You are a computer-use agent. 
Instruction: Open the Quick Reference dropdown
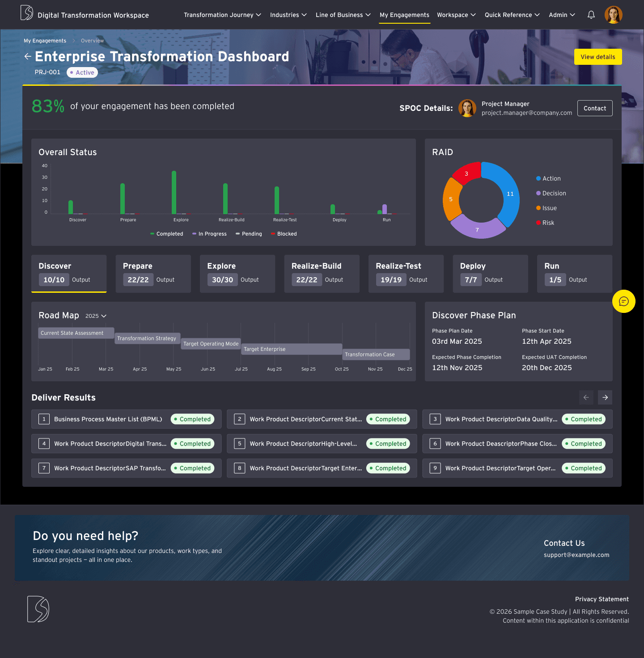(x=512, y=15)
